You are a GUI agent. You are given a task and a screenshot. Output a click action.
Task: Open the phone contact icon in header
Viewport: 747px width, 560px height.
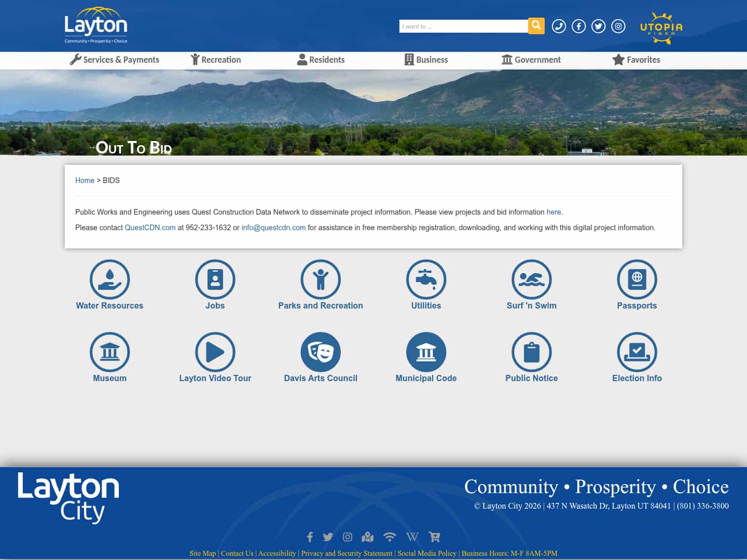pyautogui.click(x=559, y=26)
